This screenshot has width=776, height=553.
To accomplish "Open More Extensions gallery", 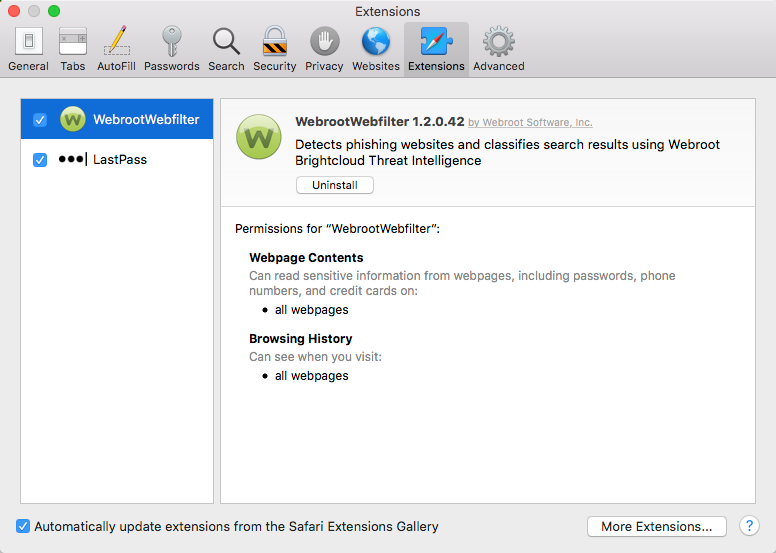I will coord(656,526).
